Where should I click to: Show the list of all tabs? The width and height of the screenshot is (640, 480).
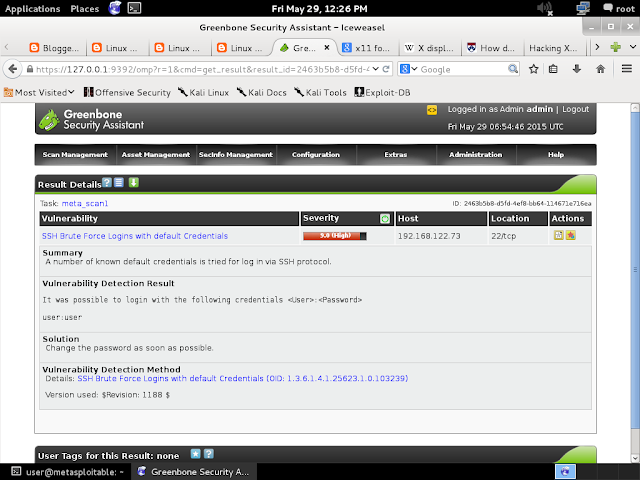point(633,47)
